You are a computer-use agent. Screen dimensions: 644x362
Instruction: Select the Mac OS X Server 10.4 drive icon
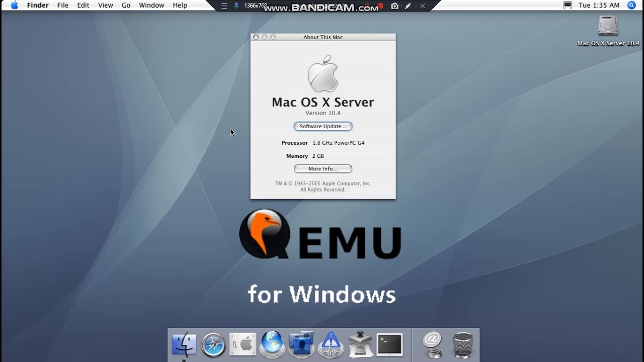(608, 26)
